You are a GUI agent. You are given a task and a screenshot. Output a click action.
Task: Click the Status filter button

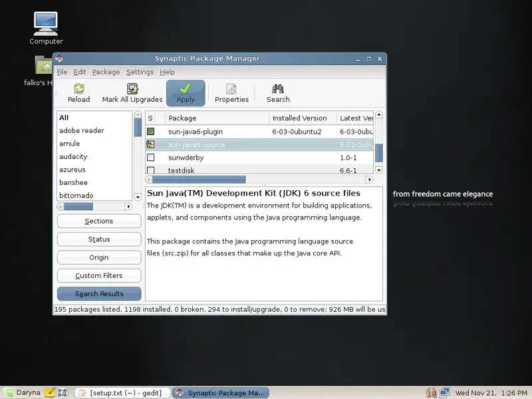(x=99, y=239)
